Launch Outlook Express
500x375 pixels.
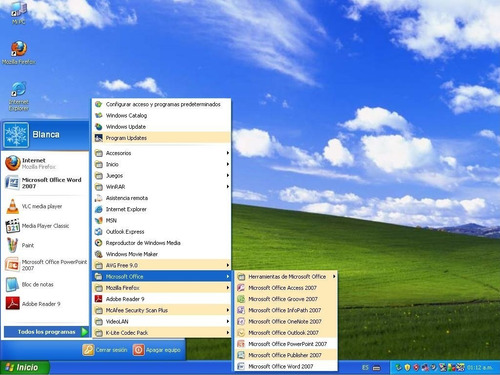(x=161, y=232)
